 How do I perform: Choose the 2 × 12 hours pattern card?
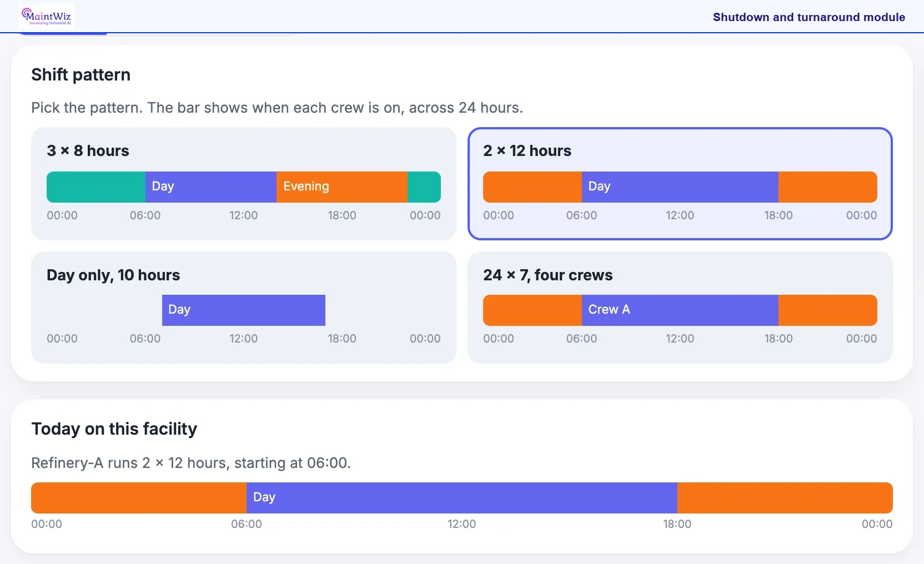[x=680, y=184]
